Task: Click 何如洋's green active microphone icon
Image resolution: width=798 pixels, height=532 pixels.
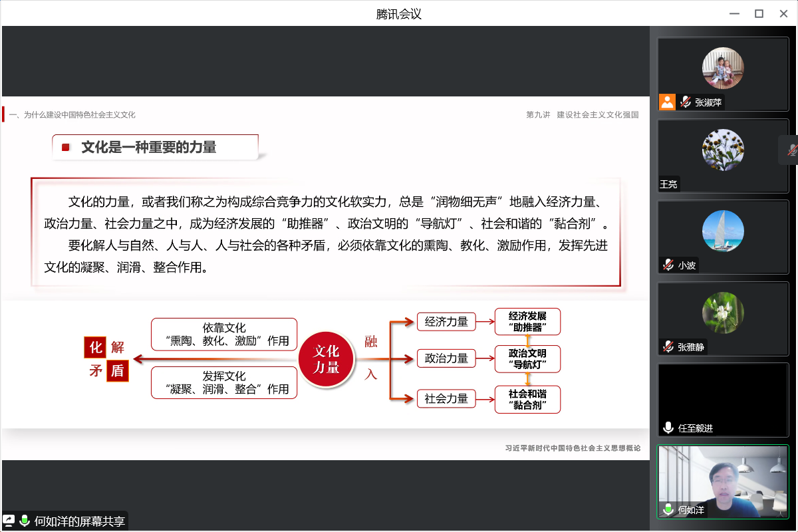Action: click(x=668, y=510)
